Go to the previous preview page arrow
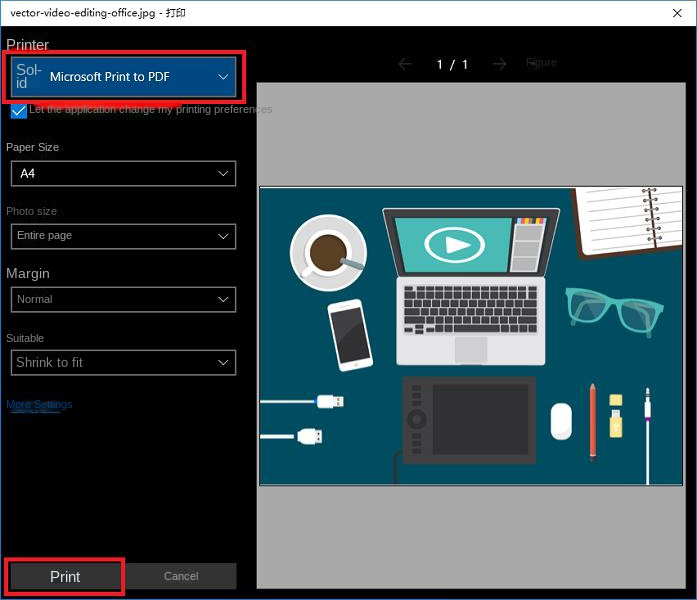 (x=405, y=64)
